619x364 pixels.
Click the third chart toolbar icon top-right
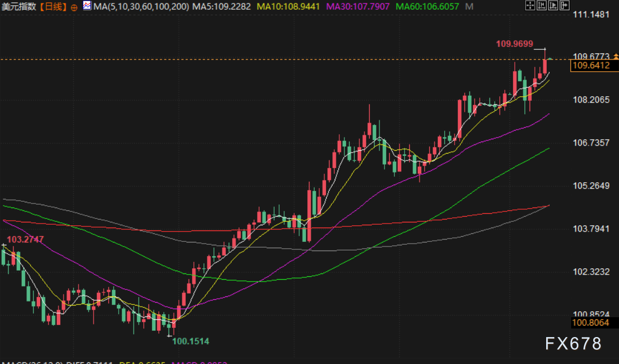coord(553,6)
